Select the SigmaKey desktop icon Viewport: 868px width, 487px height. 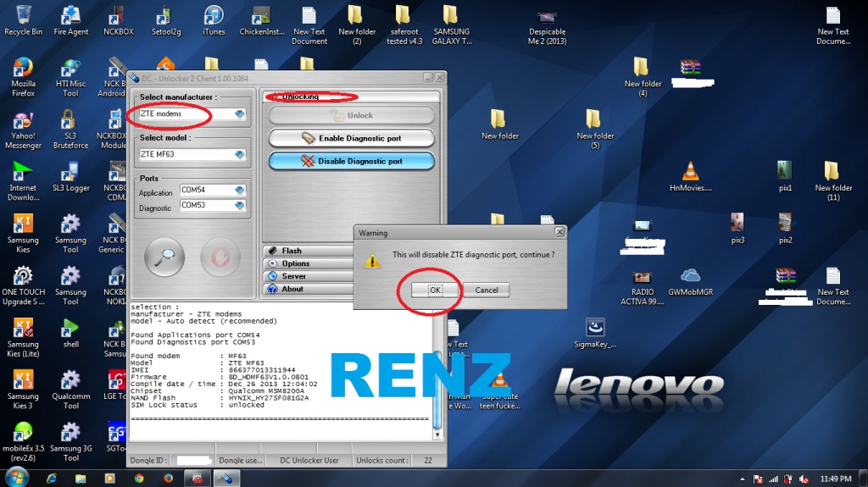tap(595, 333)
